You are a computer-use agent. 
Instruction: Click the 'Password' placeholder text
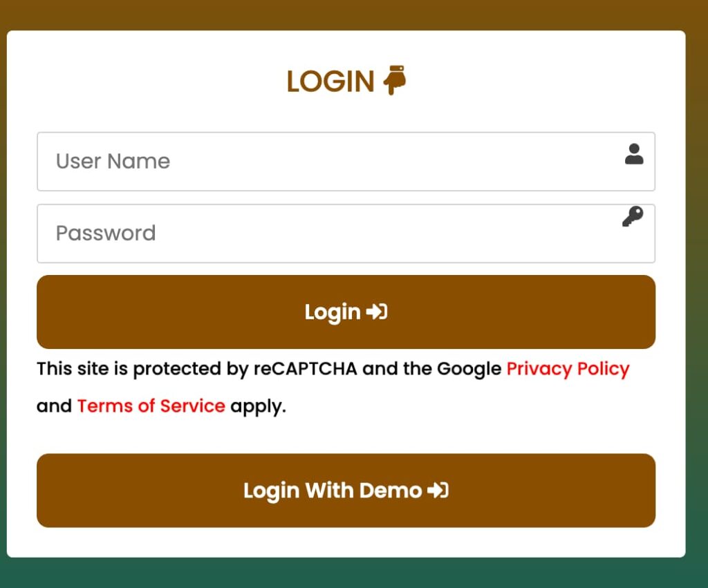tap(106, 234)
